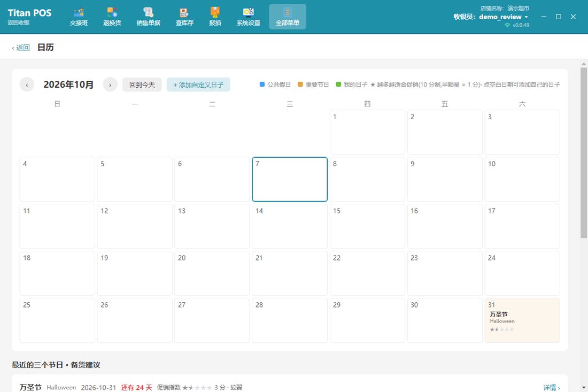
Task: Select October 12 in the calendar
Action: click(x=135, y=226)
